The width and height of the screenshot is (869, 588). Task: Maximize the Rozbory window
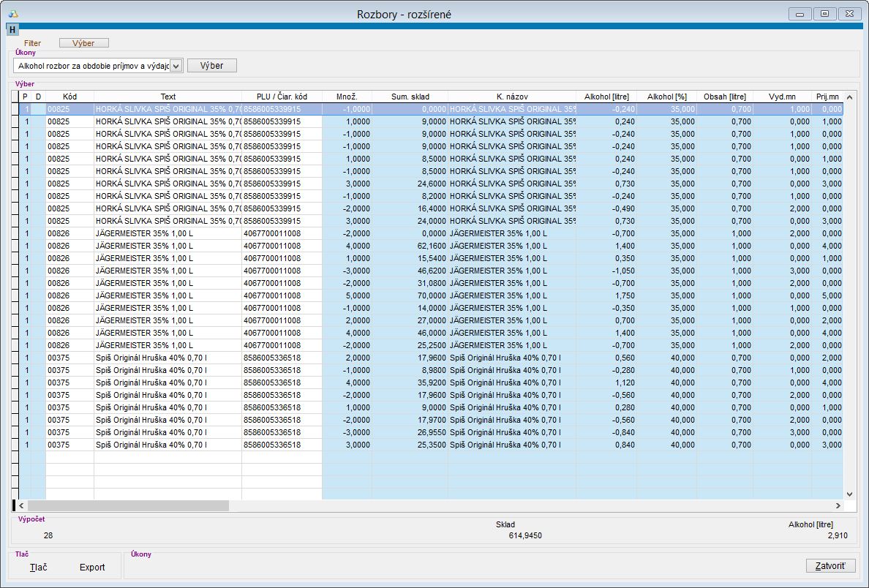[824, 14]
